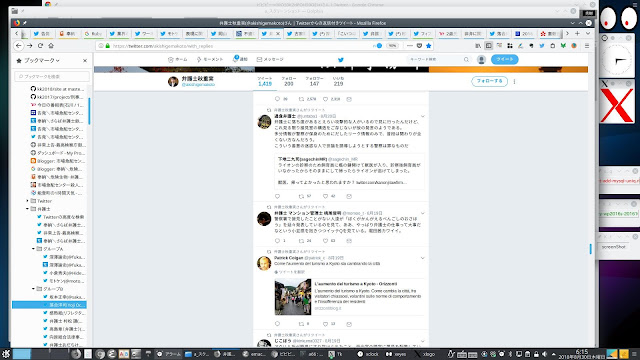Open a new Firefox tab with plus
This screenshot has width=640, height=360.
[577, 33]
